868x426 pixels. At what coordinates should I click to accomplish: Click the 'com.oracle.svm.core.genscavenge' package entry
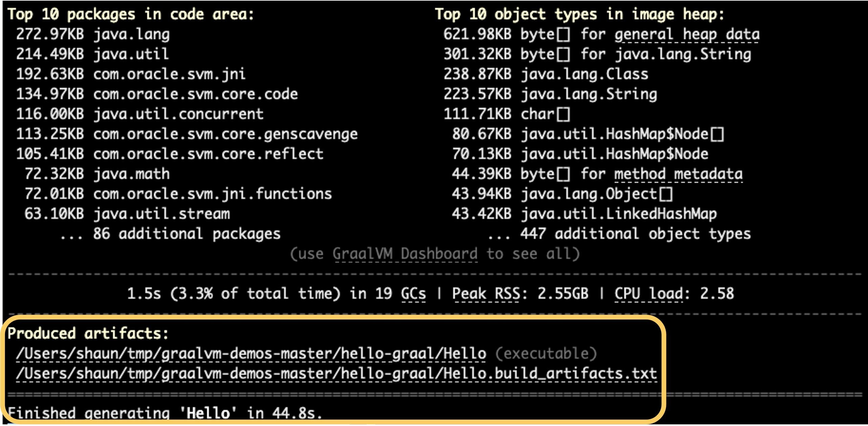point(225,134)
